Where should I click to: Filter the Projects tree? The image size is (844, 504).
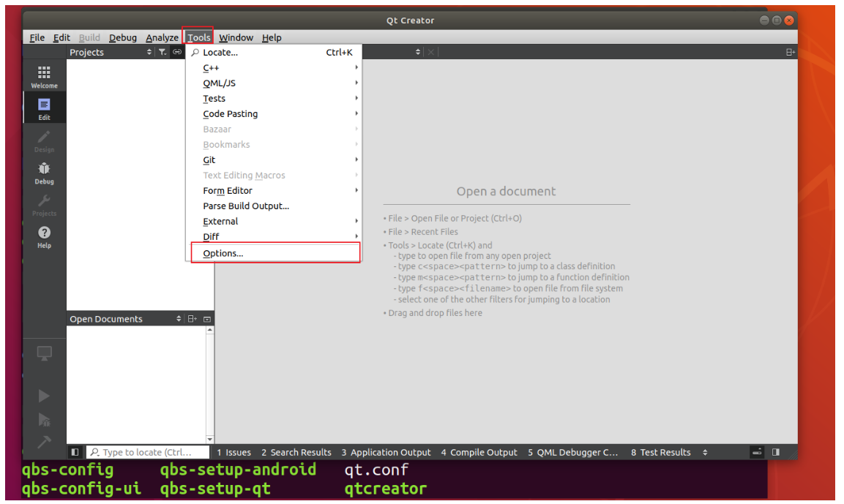[x=162, y=52]
